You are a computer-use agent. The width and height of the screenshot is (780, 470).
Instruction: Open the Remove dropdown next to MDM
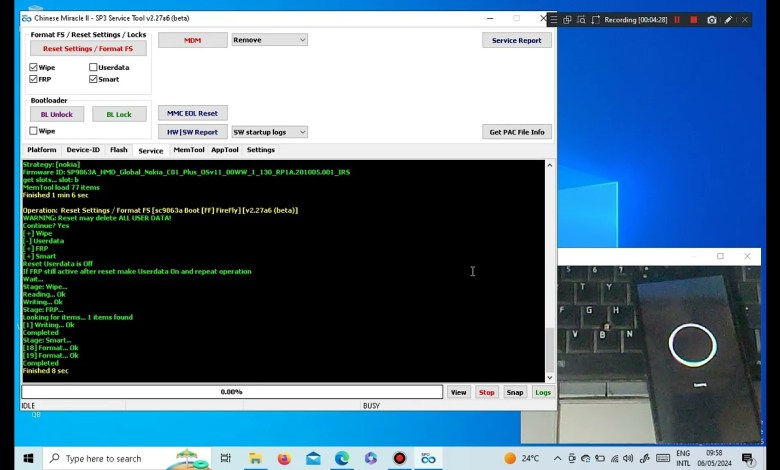[269, 40]
